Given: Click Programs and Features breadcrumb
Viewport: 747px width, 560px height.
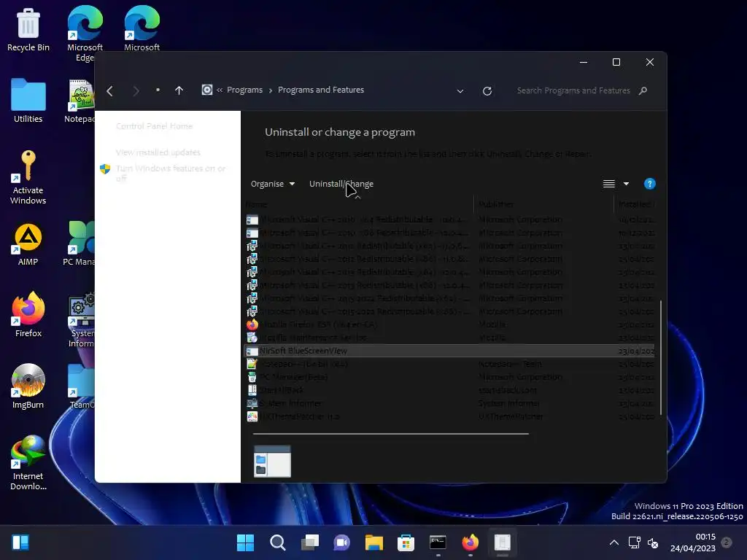Looking at the screenshot, I should (321, 90).
